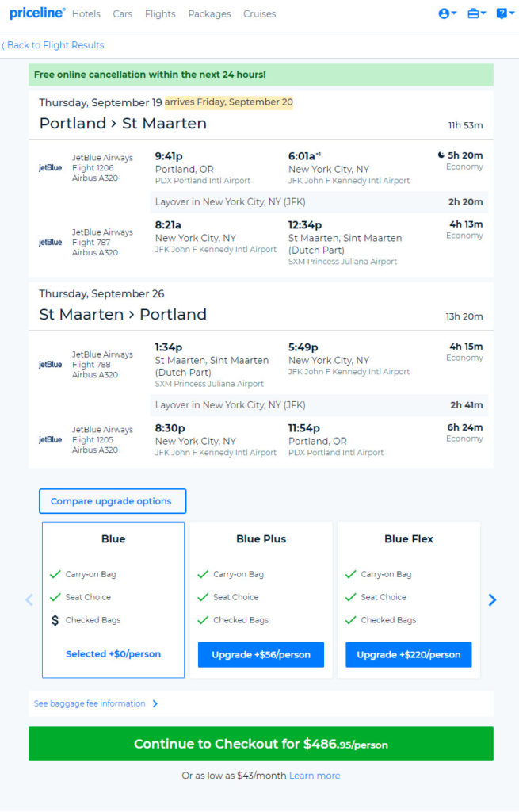Follow the Back to Flight Results link
This screenshot has height=812, width=519.
coord(53,45)
